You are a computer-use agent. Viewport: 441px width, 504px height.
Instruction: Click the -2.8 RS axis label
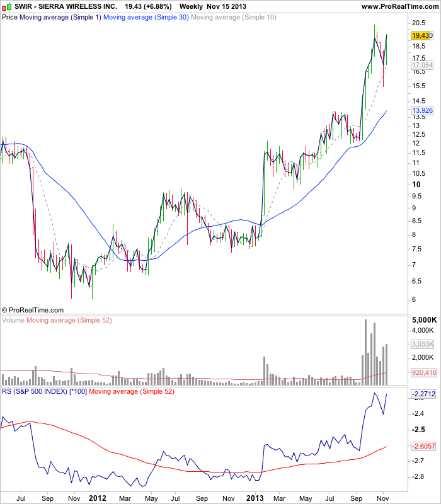tap(418, 476)
